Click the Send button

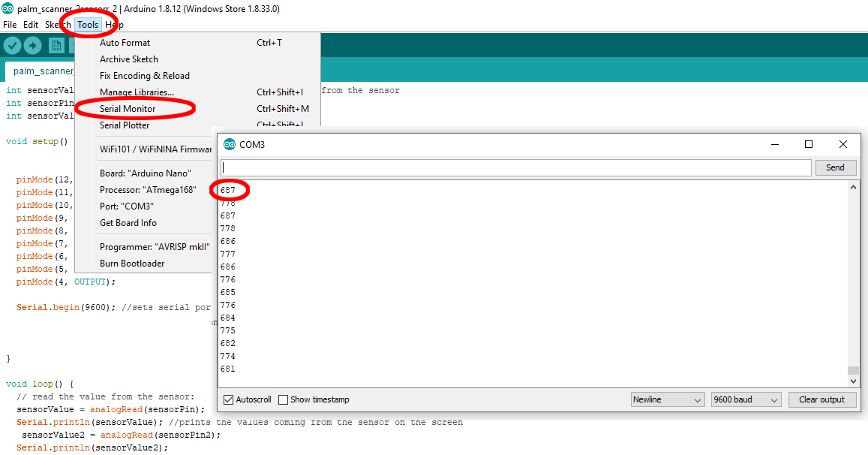[835, 167]
